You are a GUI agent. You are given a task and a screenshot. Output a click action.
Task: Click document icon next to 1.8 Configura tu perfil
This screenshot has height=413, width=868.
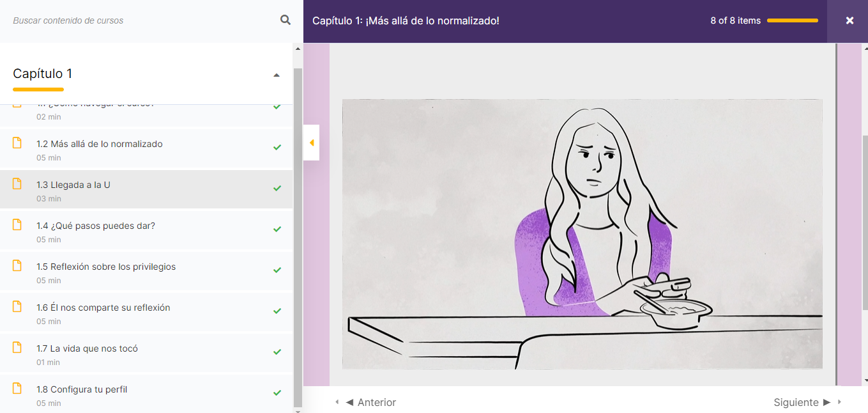[18, 388]
